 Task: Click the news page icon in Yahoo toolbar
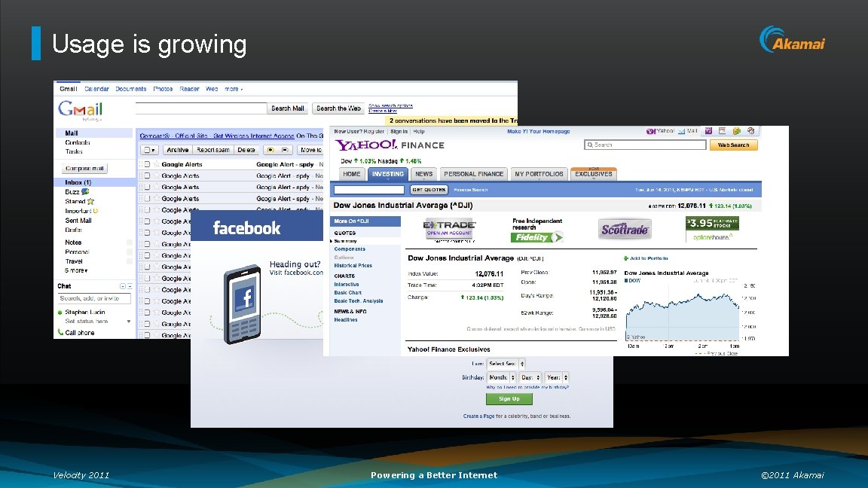(x=722, y=131)
